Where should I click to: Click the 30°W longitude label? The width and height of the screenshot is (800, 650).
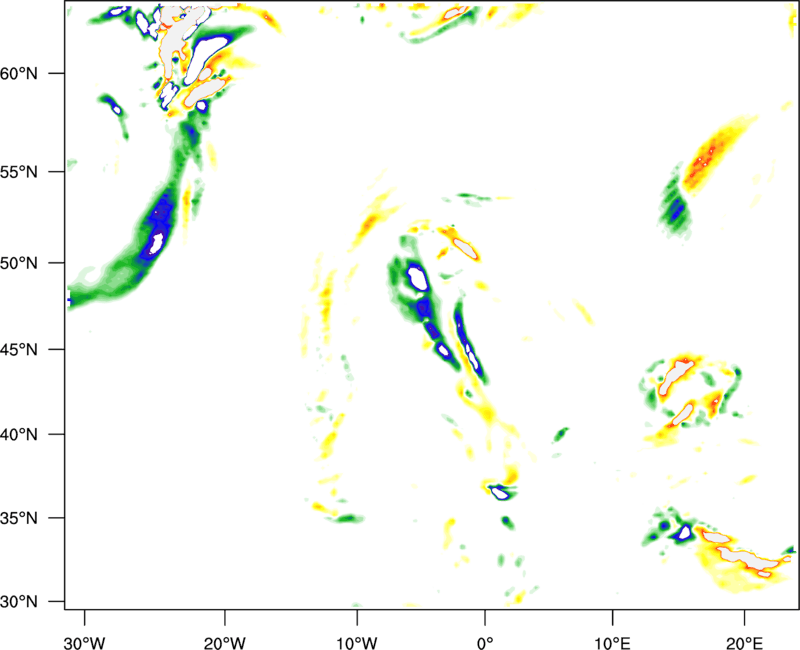tap(85, 643)
